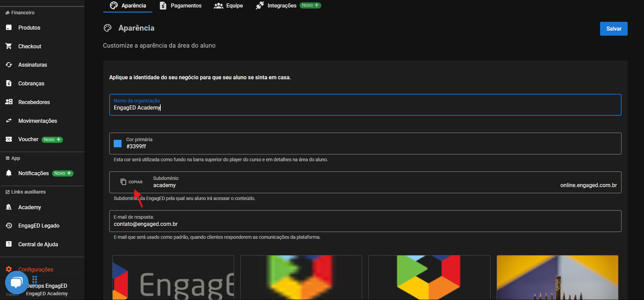Click the Novo badge next to Integrações
644x300 pixels.
(x=310, y=5)
